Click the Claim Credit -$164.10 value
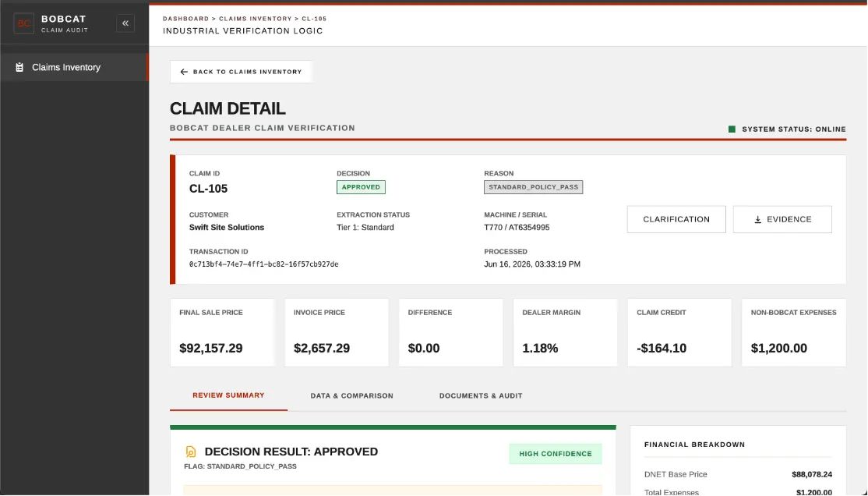 pos(662,348)
